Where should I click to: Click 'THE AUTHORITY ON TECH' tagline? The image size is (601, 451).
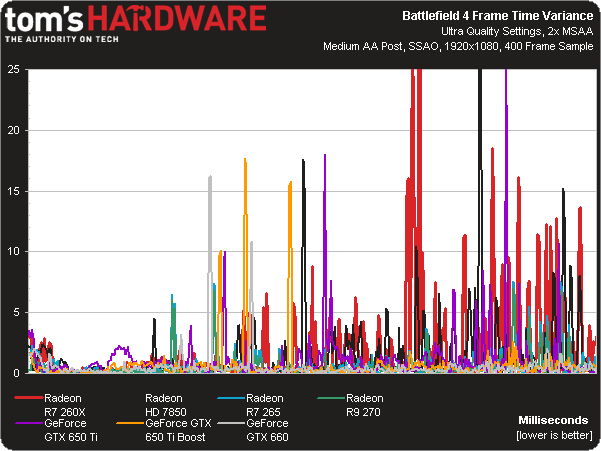[62, 39]
